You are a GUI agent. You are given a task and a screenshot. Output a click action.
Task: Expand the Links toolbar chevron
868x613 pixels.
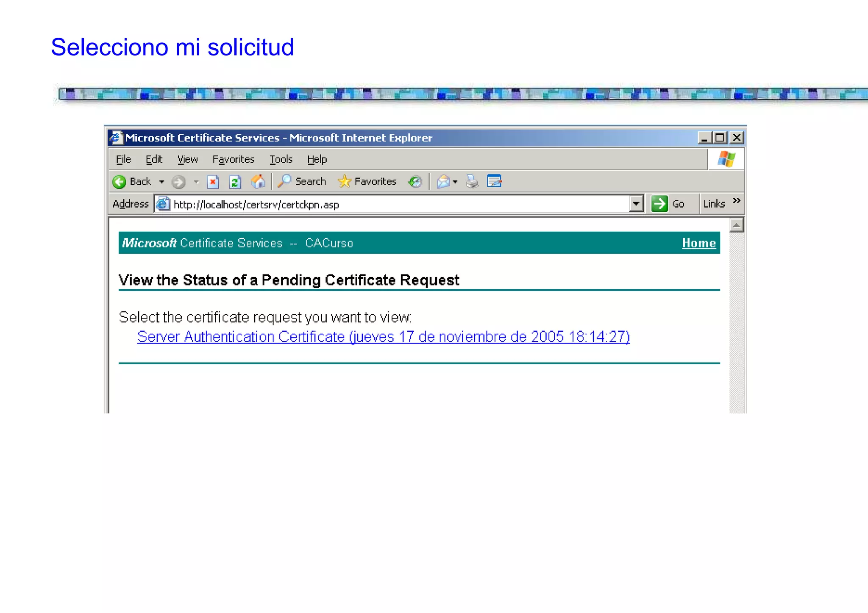pyautogui.click(x=737, y=201)
